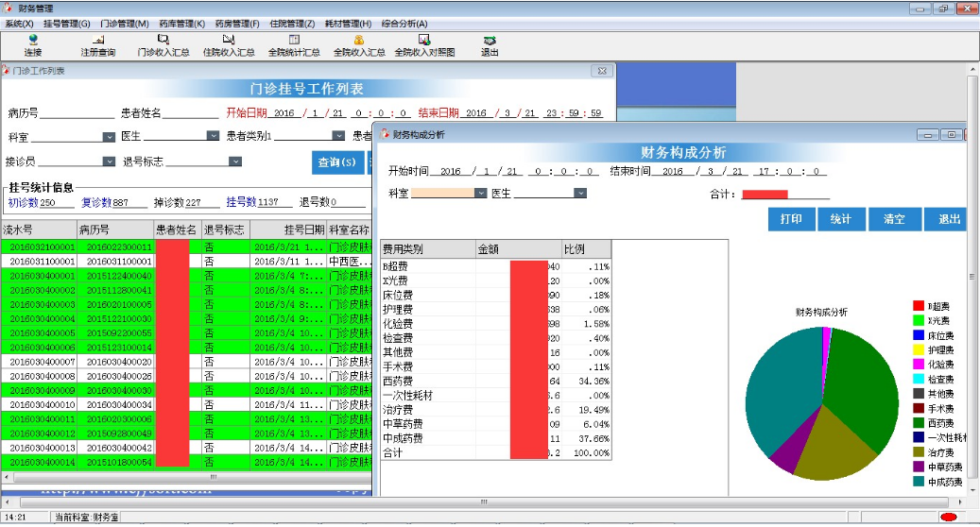Click the 退出 toolbar icon

click(x=490, y=45)
